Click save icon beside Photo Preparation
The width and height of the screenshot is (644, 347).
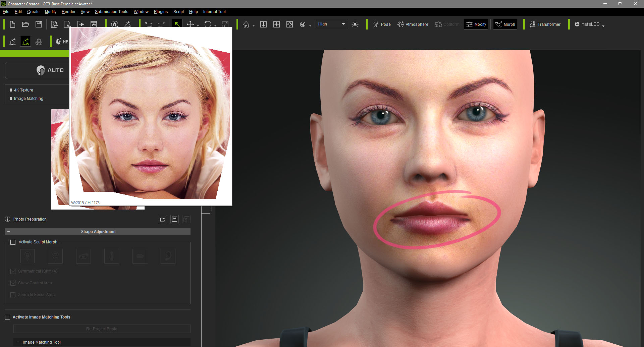[174, 219]
